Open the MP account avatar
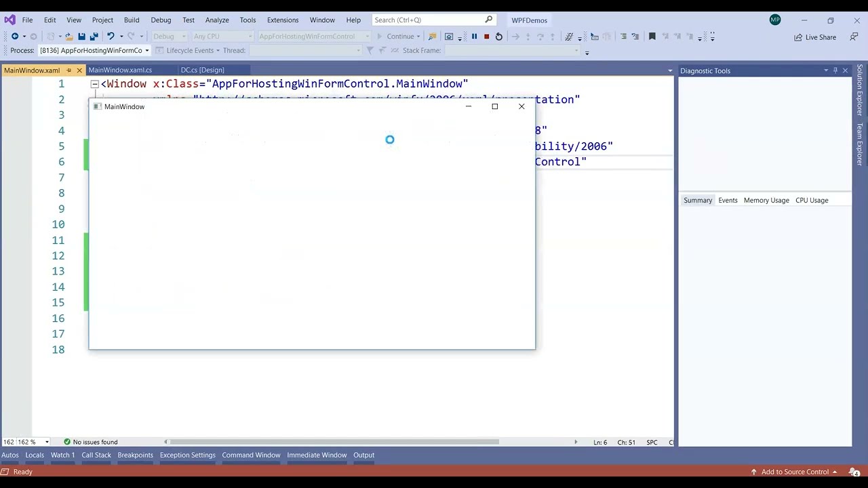The width and height of the screenshot is (868, 488). click(x=775, y=20)
